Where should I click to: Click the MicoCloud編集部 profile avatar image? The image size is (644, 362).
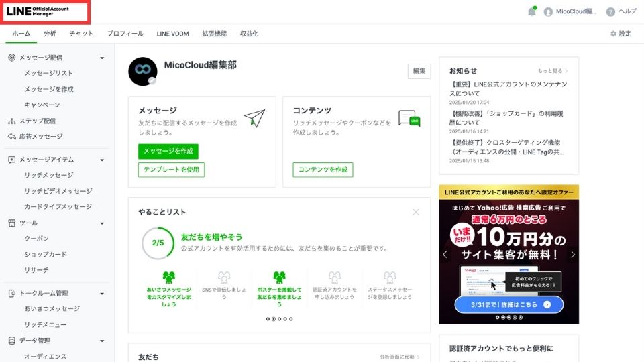[x=142, y=71]
